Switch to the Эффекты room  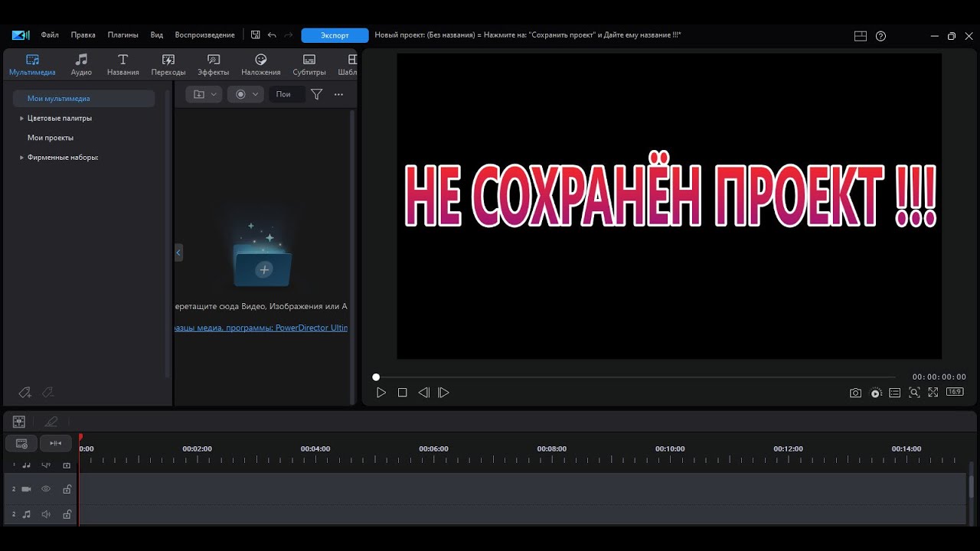coord(214,65)
